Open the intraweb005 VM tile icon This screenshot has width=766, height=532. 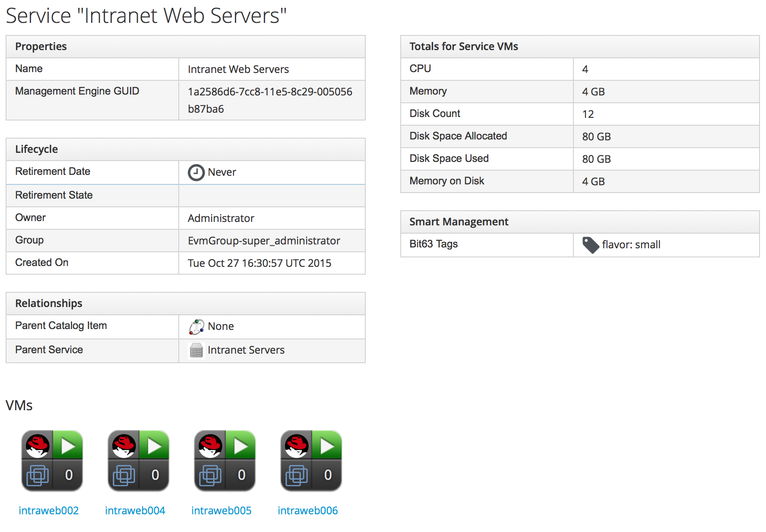(225, 460)
